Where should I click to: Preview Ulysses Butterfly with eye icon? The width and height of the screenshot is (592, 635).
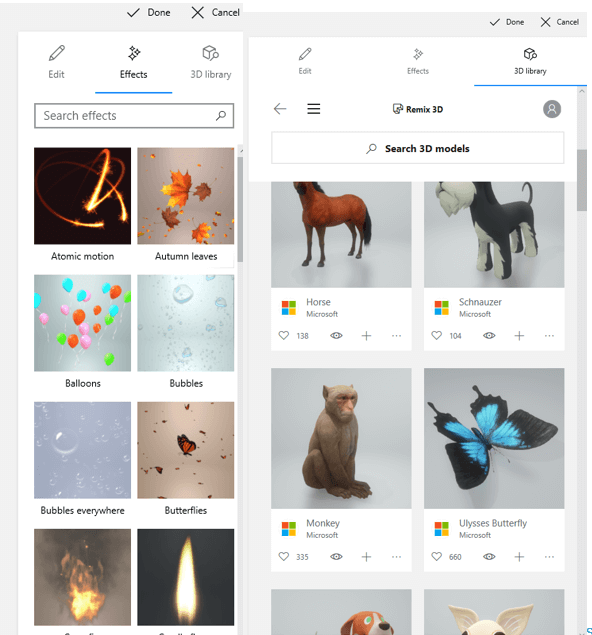tap(489, 556)
